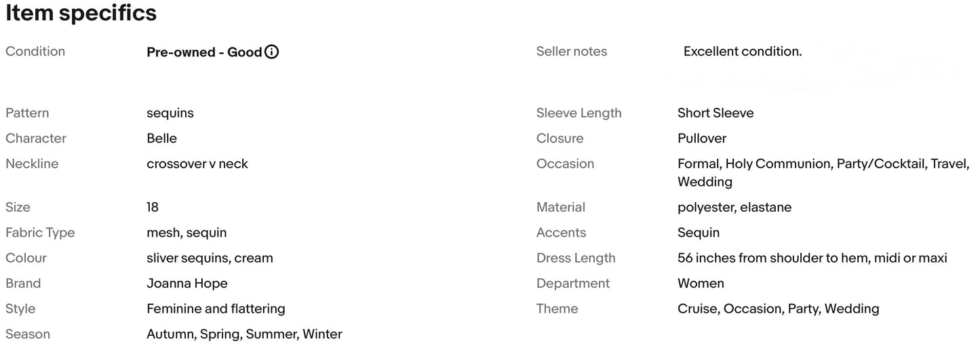Click the Short Sleeve value
The height and width of the screenshot is (348, 980).
click(x=716, y=113)
